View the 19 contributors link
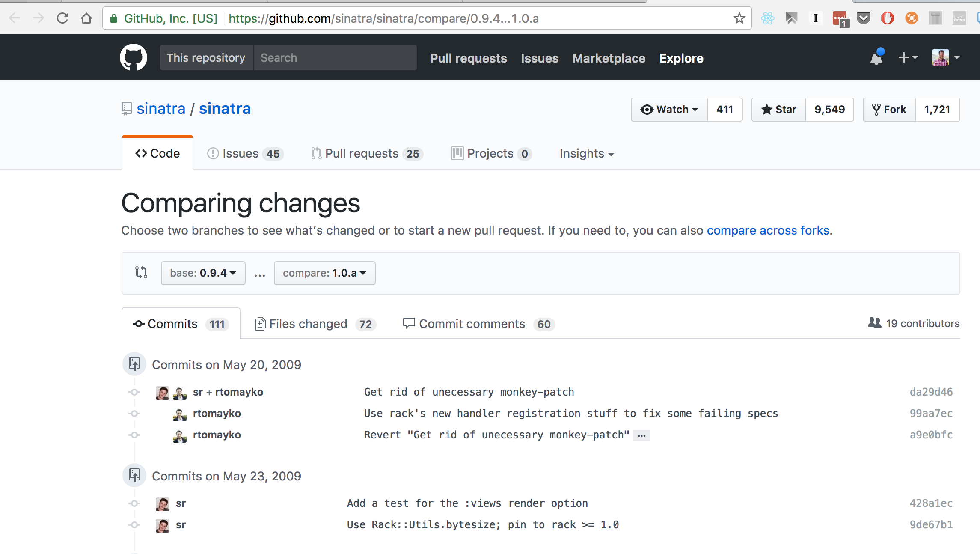Image resolution: width=980 pixels, height=554 pixels. coord(914,323)
